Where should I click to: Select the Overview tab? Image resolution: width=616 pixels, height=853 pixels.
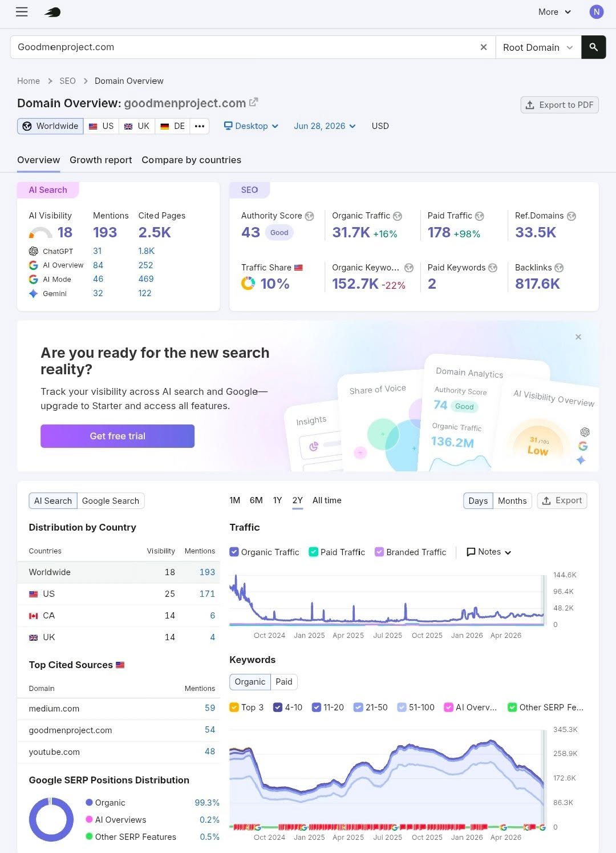[38, 160]
